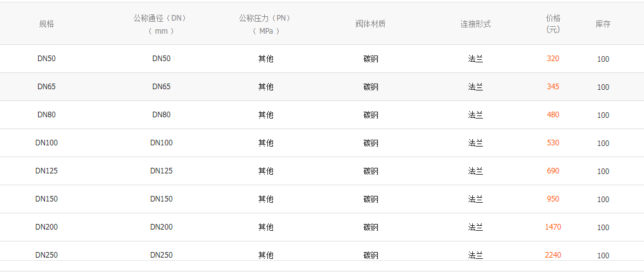Click the orange price 480
This screenshot has height=272, width=644.
[x=553, y=115]
